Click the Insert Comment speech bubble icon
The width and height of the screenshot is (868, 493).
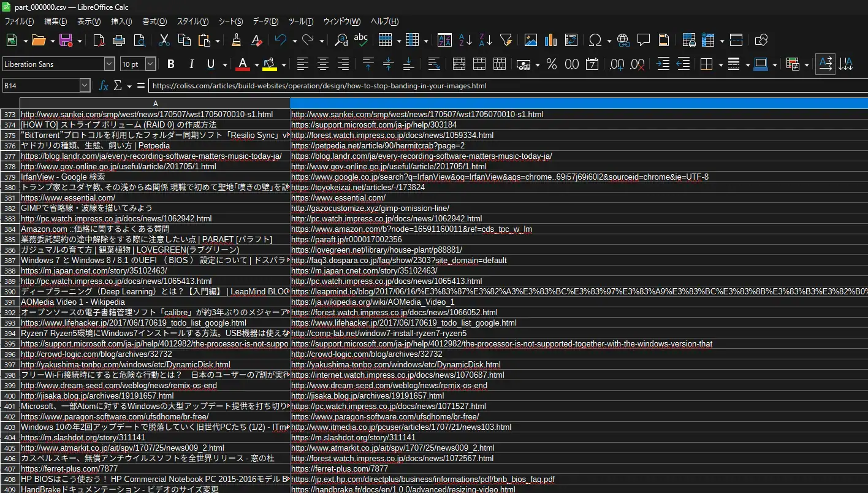644,40
